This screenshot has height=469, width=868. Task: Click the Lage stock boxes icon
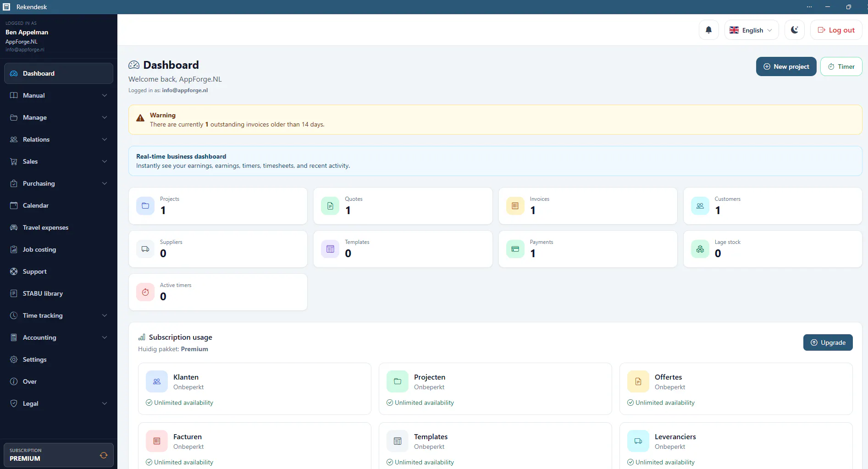click(700, 249)
